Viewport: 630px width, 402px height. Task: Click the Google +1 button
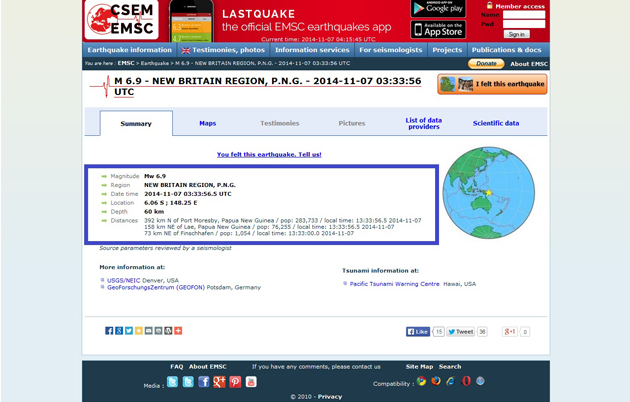tap(510, 331)
